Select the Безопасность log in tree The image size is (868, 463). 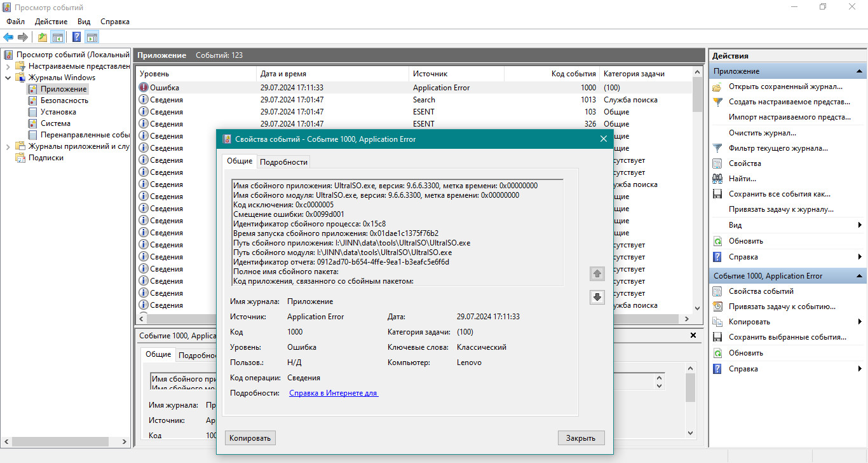click(x=64, y=100)
